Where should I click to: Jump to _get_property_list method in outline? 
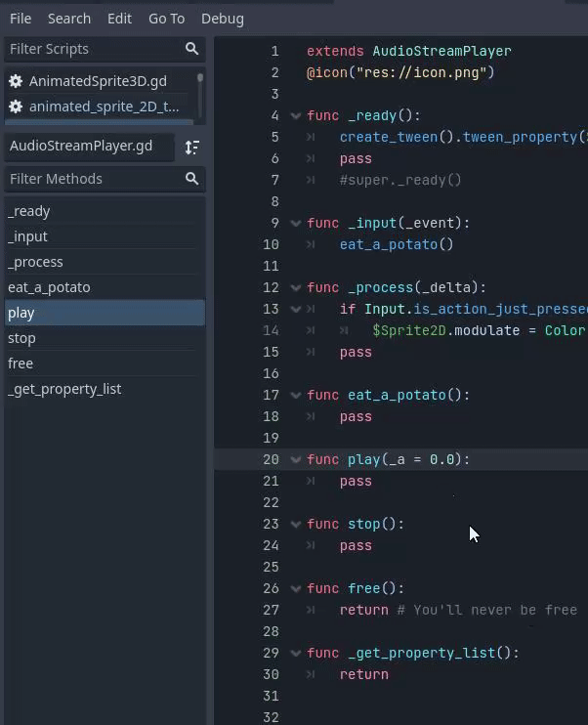pyautogui.click(x=105, y=389)
